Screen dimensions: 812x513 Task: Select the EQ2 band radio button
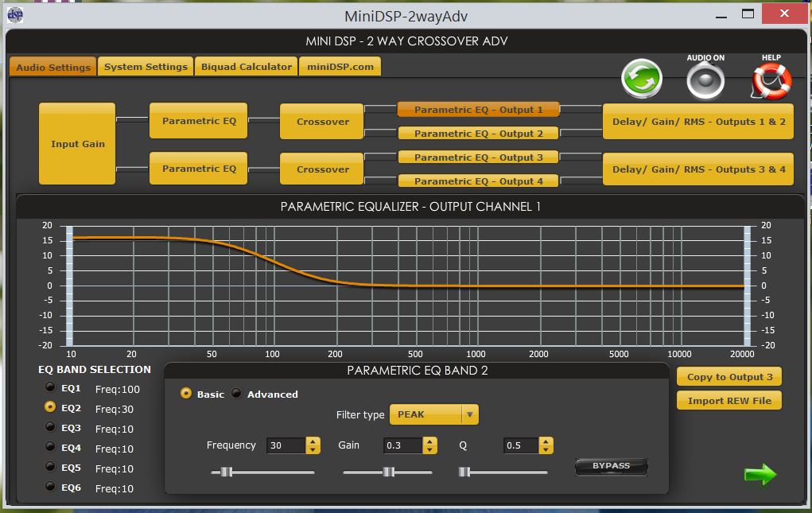[x=50, y=407]
